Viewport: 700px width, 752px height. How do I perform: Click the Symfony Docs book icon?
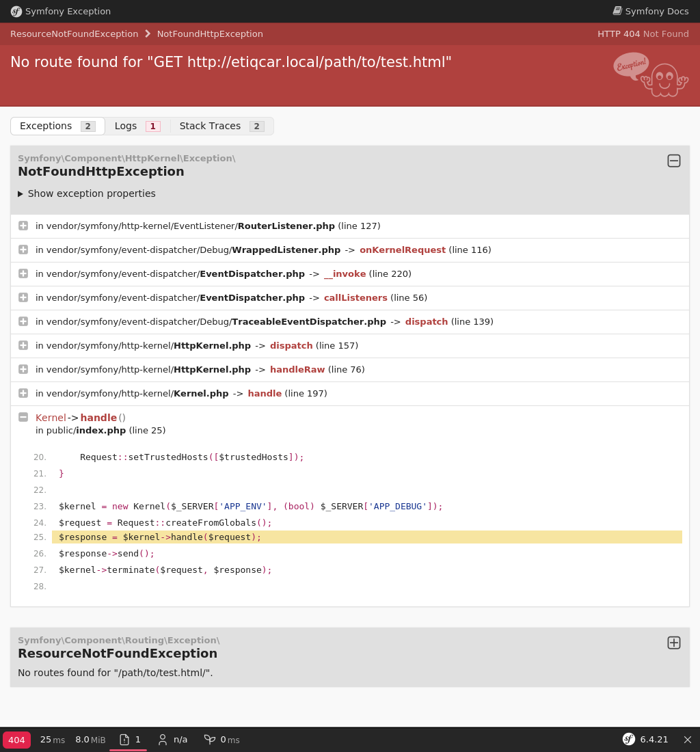click(617, 10)
